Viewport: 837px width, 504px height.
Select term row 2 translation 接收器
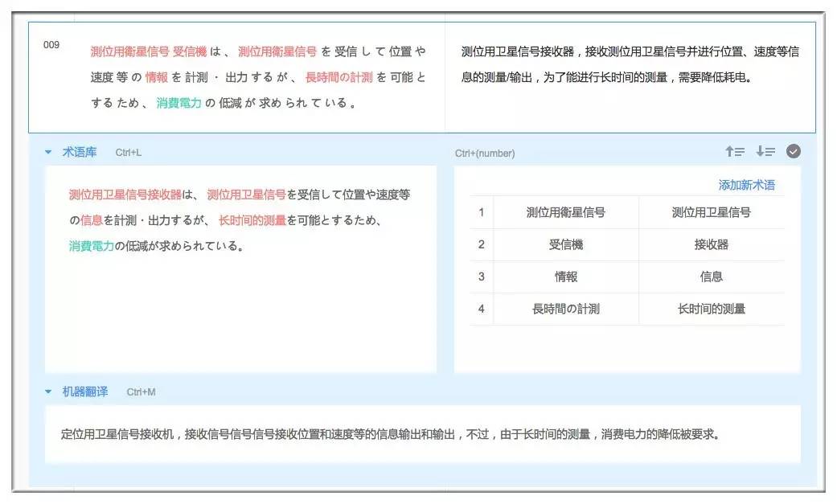[x=711, y=244]
